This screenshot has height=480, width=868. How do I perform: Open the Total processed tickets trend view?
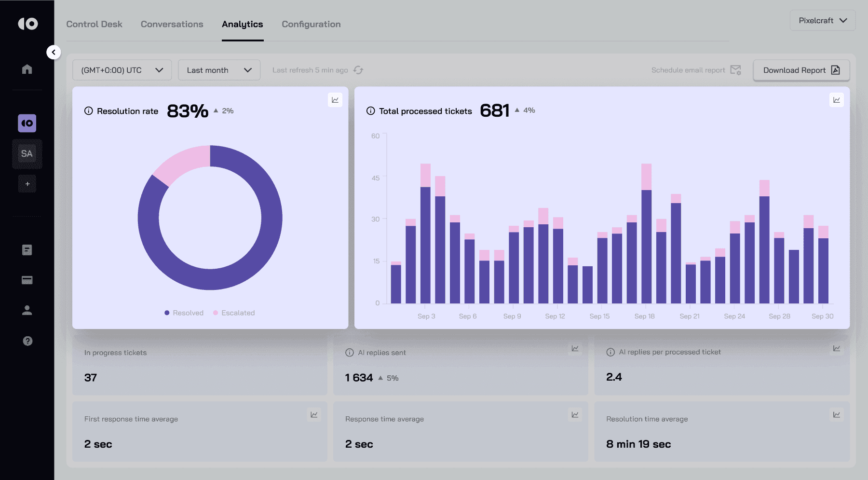click(837, 100)
